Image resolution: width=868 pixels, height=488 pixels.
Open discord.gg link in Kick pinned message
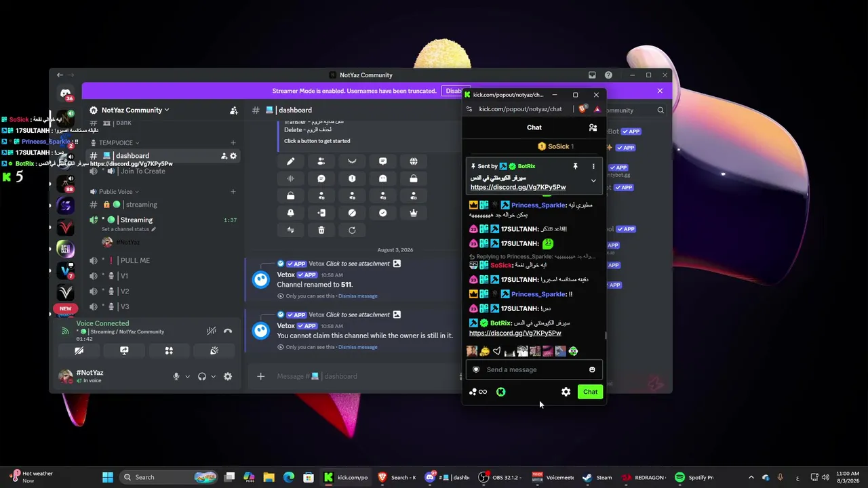(518, 187)
